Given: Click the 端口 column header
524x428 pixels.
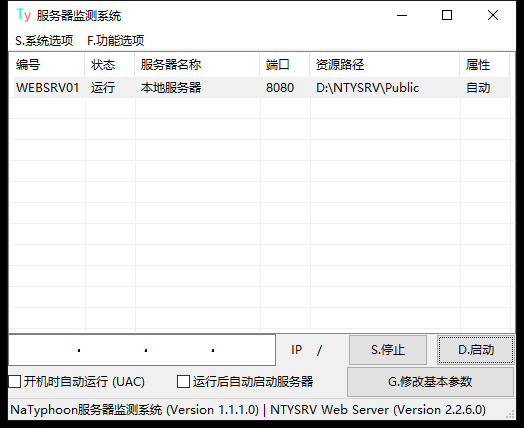Looking at the screenshot, I should (x=285, y=64).
